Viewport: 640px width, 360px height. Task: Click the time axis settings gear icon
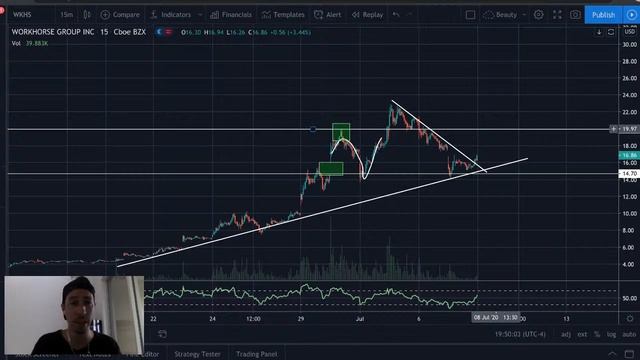pos(630,318)
